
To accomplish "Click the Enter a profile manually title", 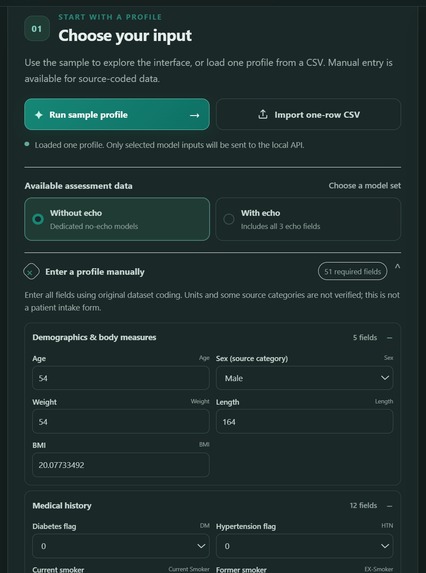I will click(95, 272).
